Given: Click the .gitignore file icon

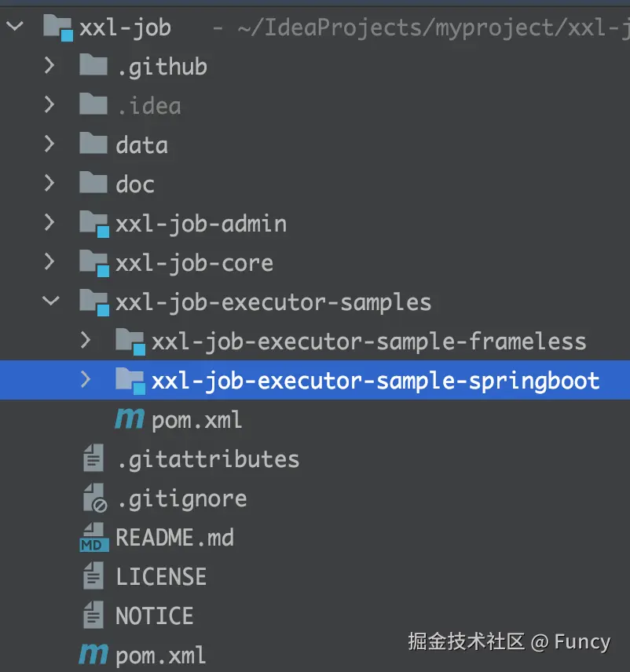Looking at the screenshot, I should point(94,499).
